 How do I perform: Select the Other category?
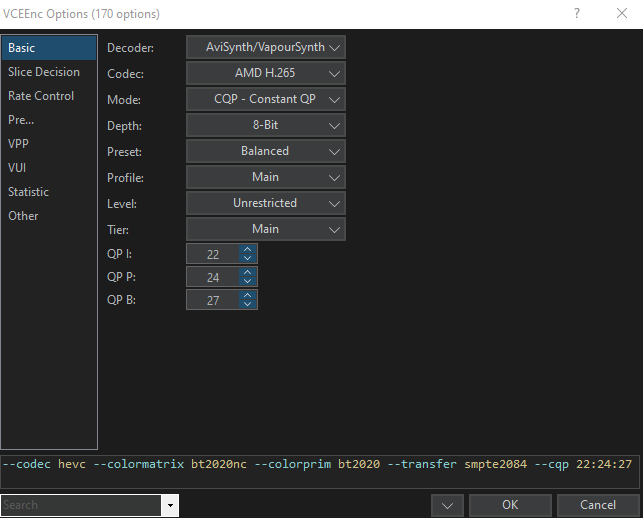point(49,216)
